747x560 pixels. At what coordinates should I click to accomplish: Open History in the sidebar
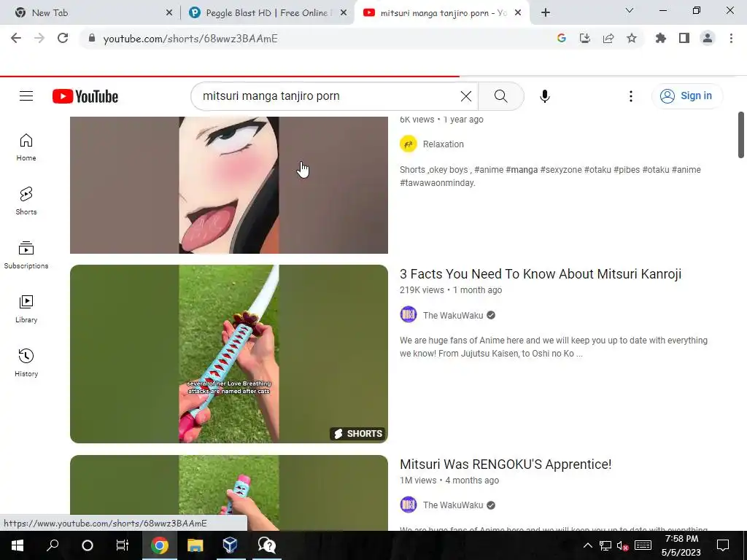click(x=26, y=362)
